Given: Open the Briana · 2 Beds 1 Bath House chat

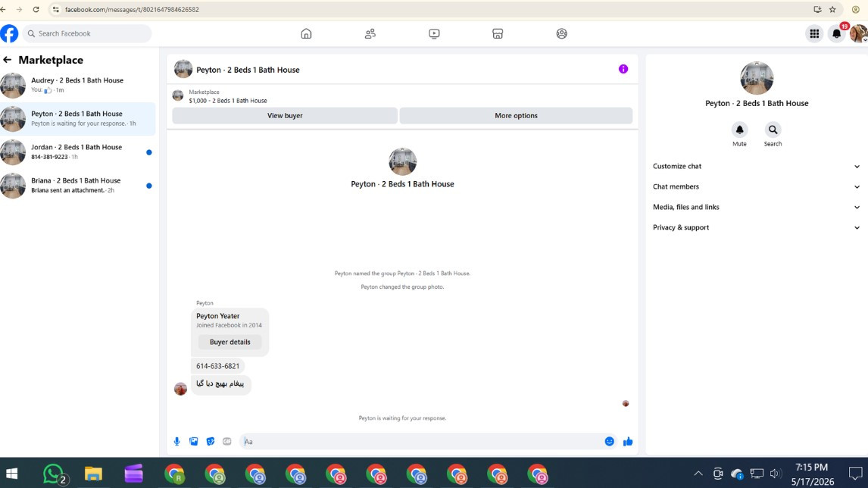Looking at the screenshot, I should pos(77,185).
